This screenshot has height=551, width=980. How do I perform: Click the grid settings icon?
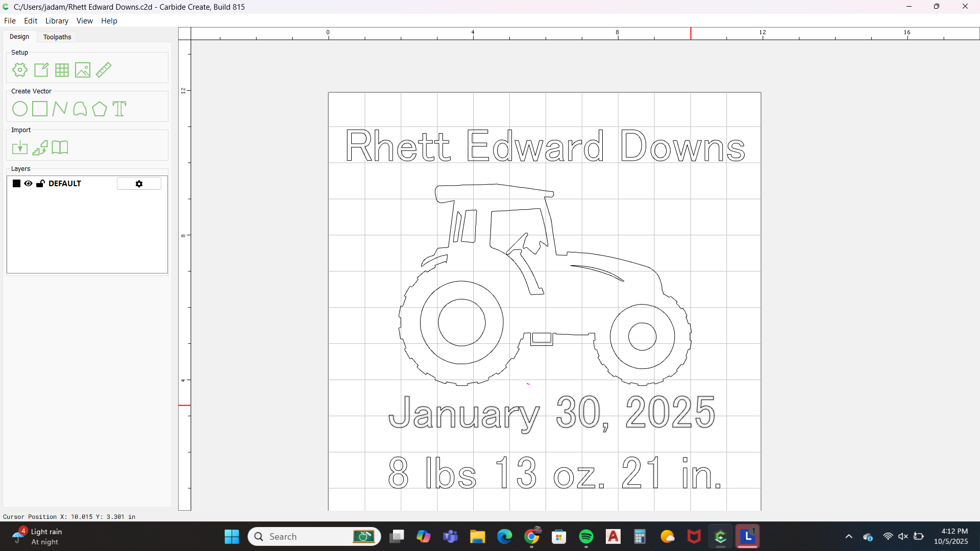tap(62, 70)
